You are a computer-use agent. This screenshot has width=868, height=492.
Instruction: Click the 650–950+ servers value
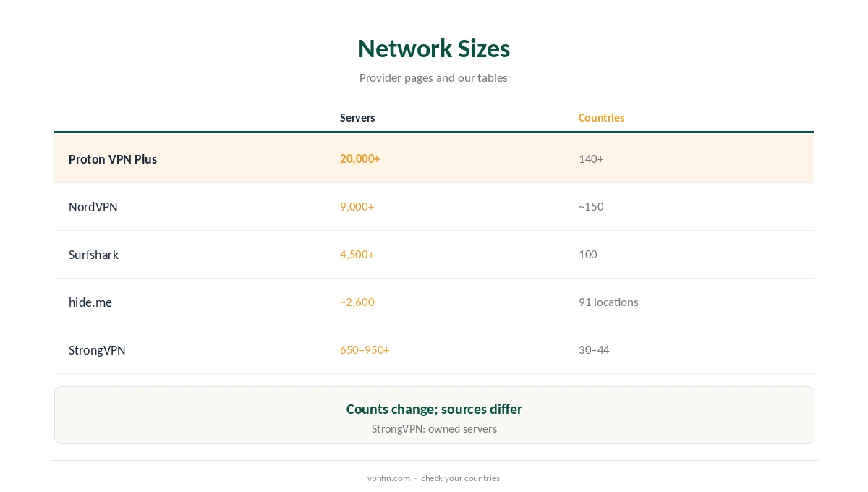point(365,349)
